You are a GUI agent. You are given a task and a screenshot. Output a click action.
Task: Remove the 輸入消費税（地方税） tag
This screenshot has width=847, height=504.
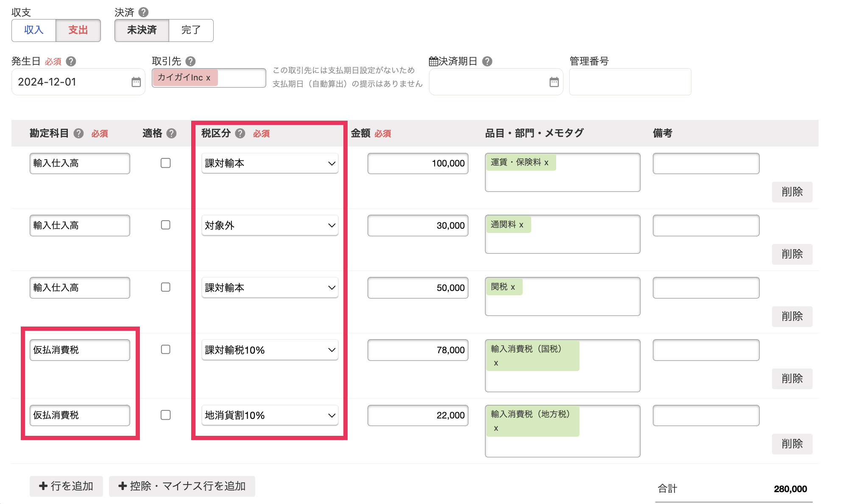[x=496, y=428]
